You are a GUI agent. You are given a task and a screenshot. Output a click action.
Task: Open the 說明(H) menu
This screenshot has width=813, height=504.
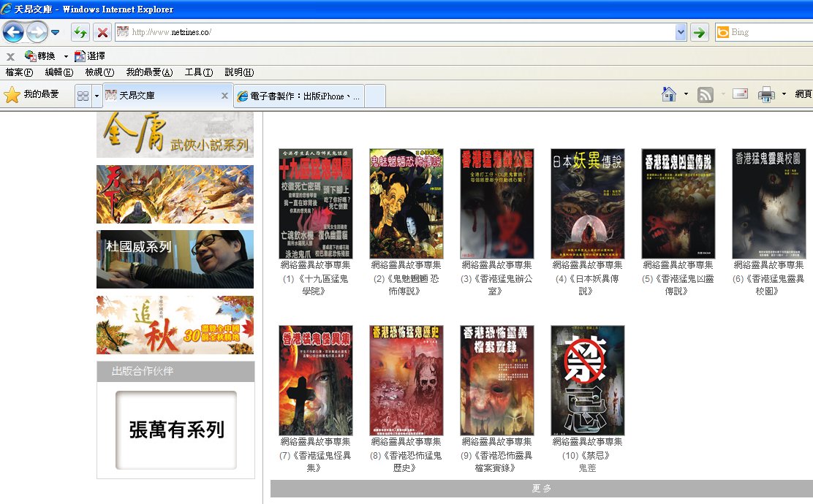coord(239,72)
